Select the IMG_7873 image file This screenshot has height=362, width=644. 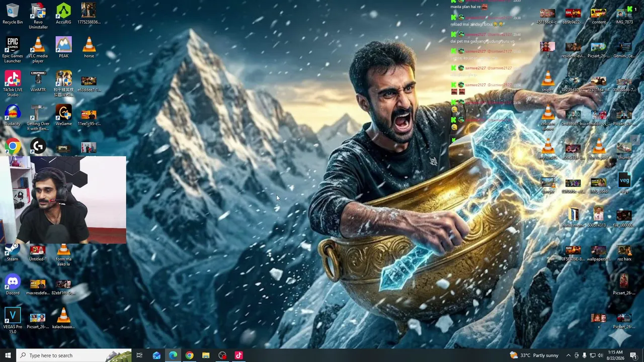624,16
